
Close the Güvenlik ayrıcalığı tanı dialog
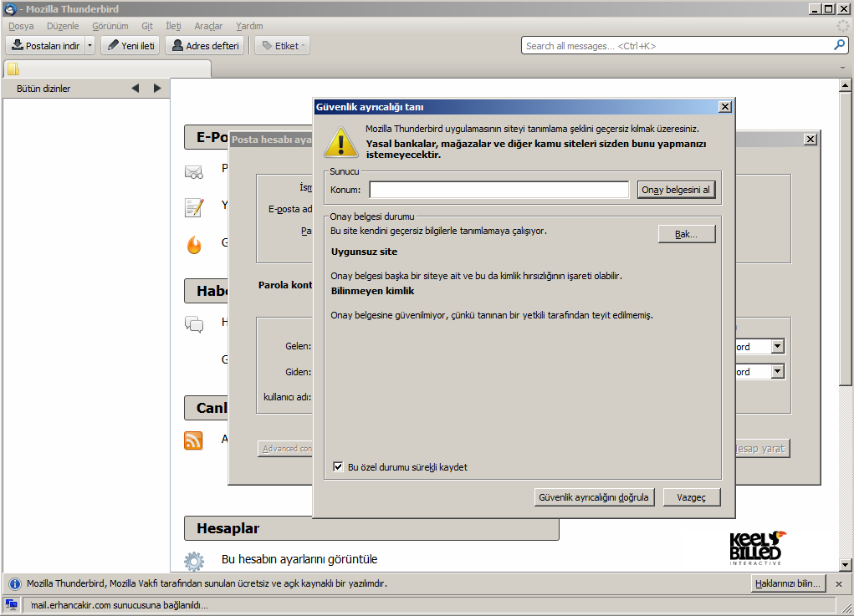coord(725,107)
